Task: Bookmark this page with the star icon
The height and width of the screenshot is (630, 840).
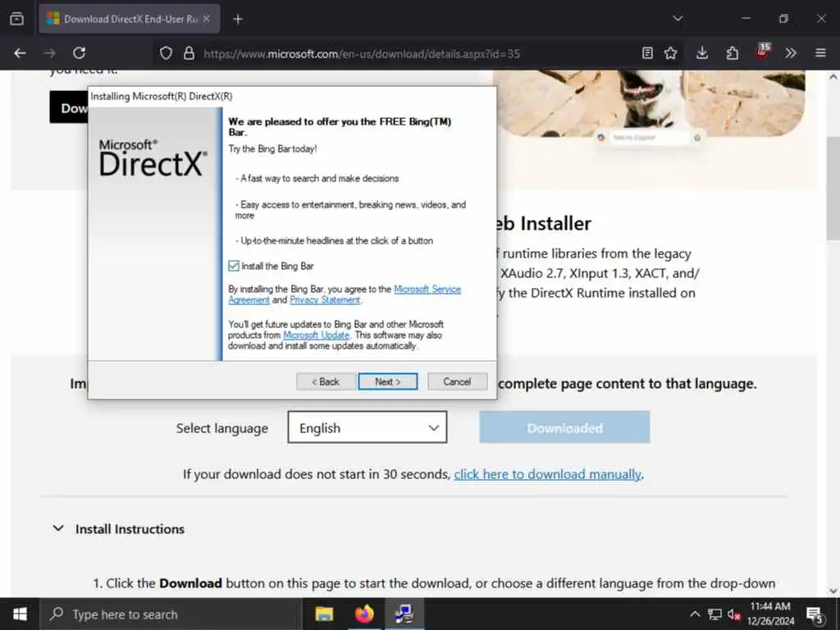Action: point(670,53)
